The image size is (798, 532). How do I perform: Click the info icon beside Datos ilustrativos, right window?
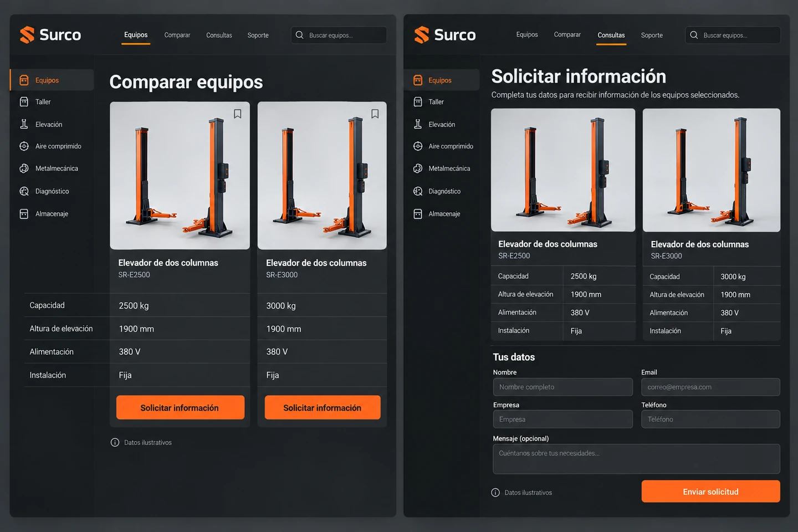495,493
